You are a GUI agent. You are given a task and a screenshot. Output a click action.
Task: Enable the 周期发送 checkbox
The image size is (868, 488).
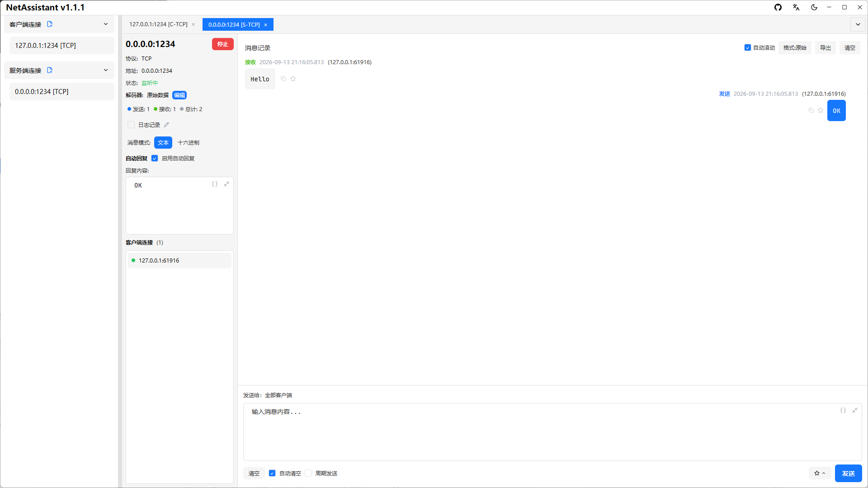[x=308, y=473]
